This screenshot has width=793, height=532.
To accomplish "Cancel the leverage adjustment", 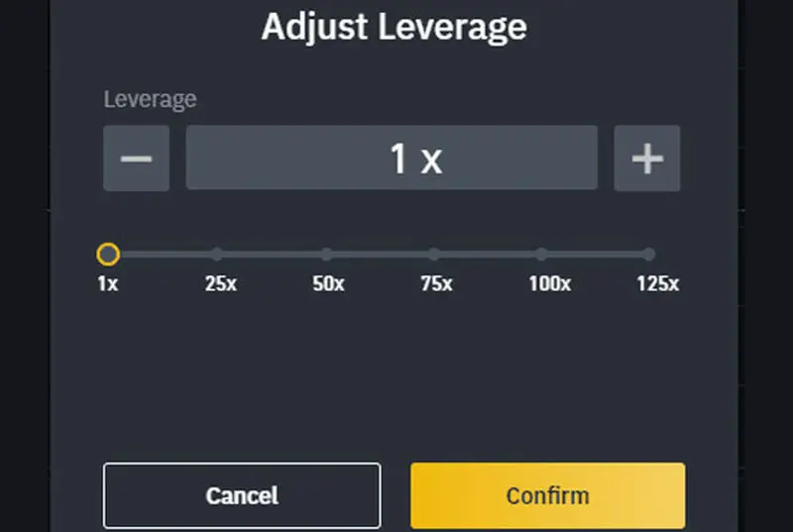I will pos(242,495).
